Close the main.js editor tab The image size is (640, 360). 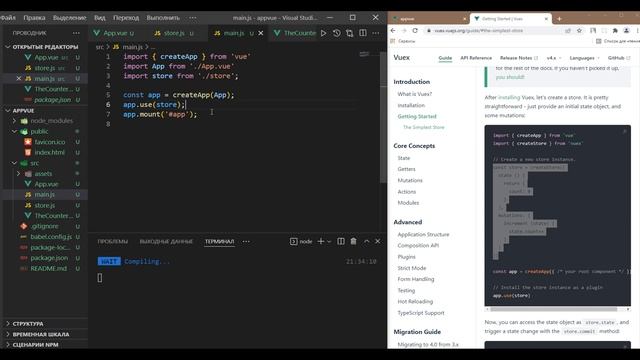pyautogui.click(x=261, y=33)
